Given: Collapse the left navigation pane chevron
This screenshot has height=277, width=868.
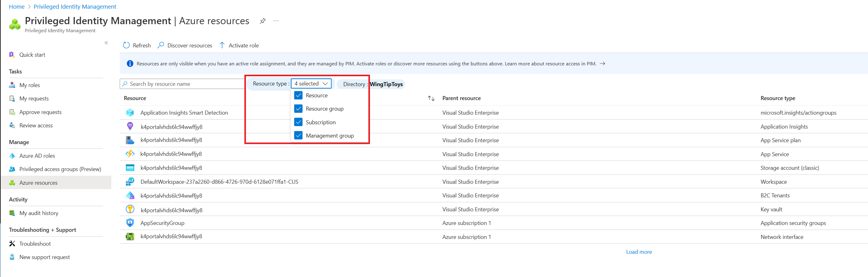Looking at the screenshot, I should click(x=106, y=43).
